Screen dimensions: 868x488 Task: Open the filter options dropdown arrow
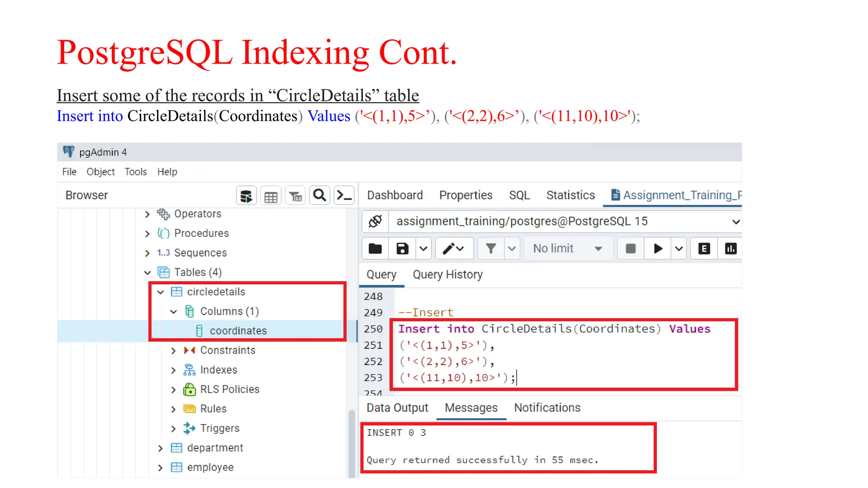pos(512,249)
